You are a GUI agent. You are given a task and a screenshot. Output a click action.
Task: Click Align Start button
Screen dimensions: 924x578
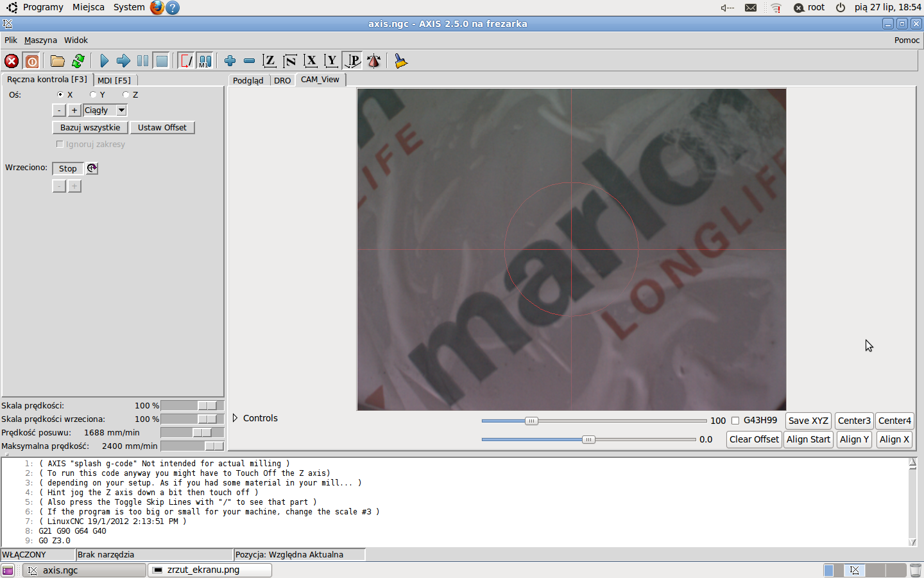[x=809, y=439]
